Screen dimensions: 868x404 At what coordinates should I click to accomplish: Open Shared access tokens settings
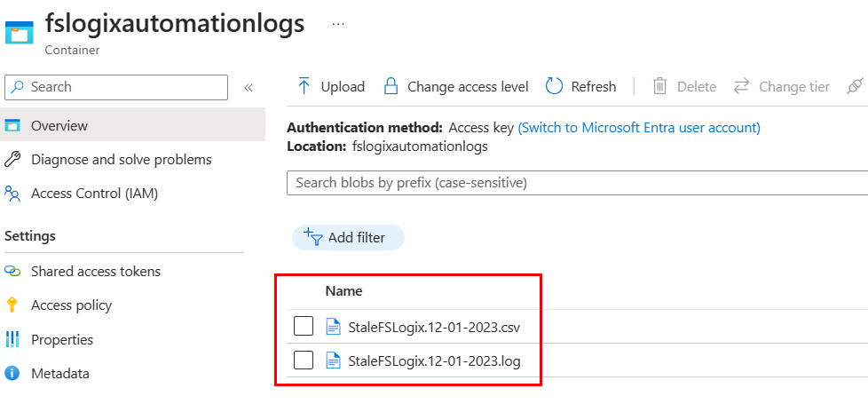pyautogui.click(x=95, y=272)
